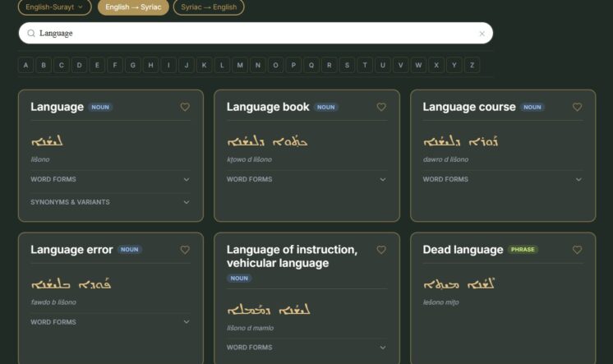The width and height of the screenshot is (613, 364).
Task: Filter by letter A
Action: 25,65
